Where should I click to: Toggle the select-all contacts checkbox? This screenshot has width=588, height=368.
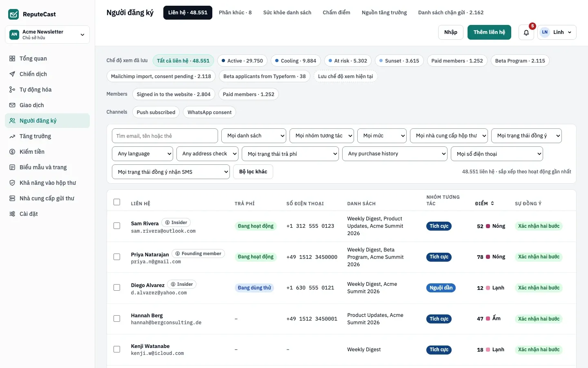117,202
